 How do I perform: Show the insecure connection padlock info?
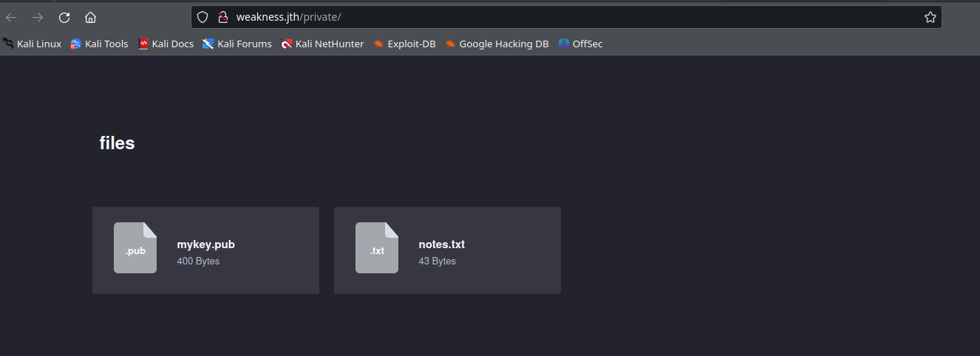click(222, 17)
